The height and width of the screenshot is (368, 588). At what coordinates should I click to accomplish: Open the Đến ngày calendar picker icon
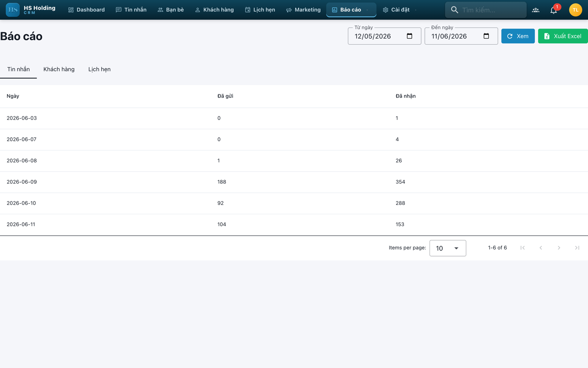tap(486, 36)
